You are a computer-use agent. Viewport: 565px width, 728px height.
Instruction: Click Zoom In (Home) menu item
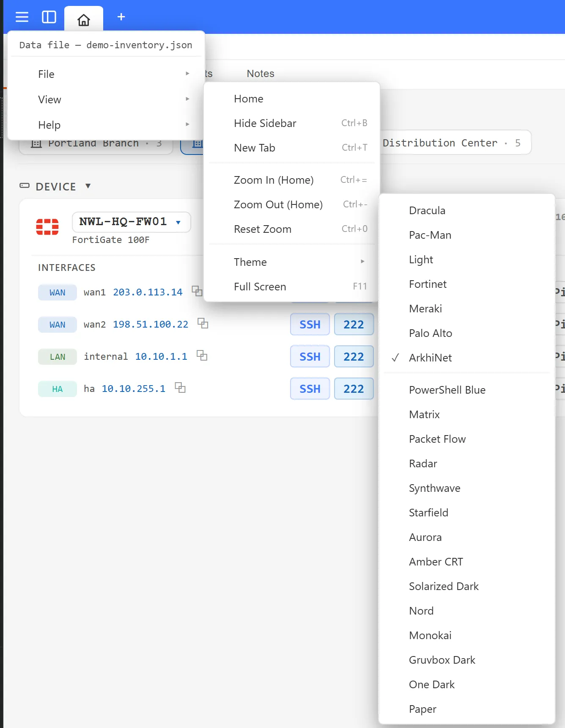(292, 180)
